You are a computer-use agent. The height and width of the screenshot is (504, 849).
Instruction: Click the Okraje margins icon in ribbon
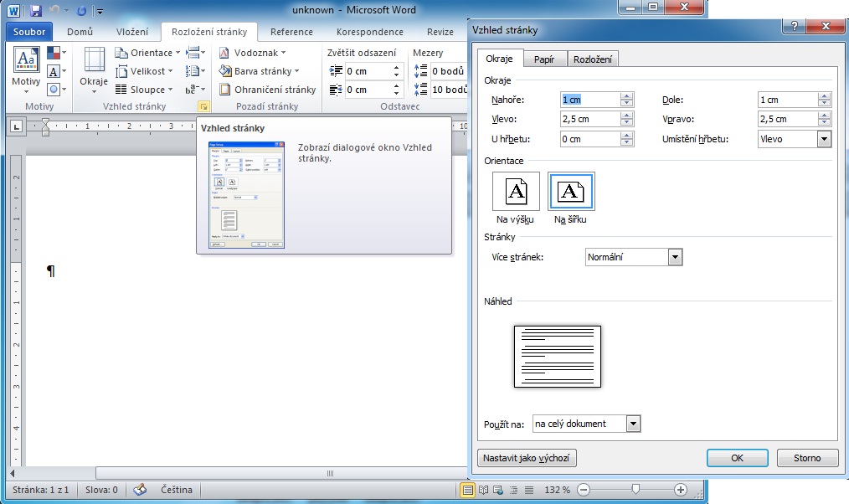click(94, 70)
